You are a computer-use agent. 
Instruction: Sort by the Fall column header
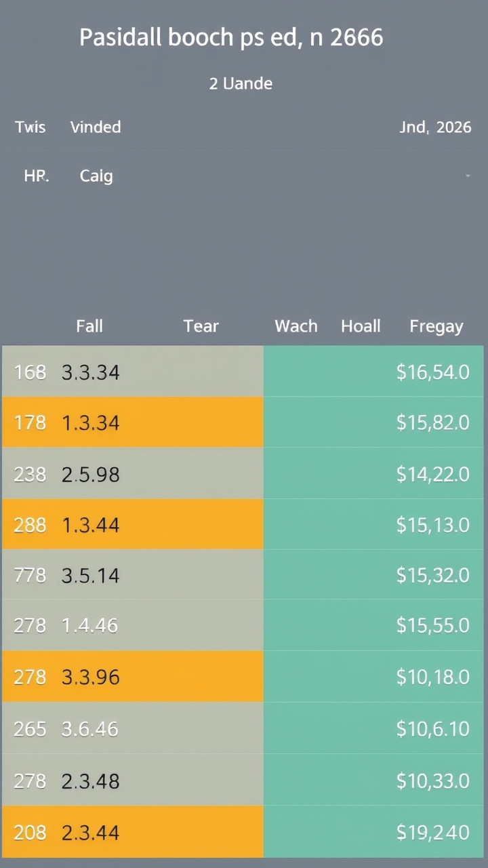coord(89,326)
